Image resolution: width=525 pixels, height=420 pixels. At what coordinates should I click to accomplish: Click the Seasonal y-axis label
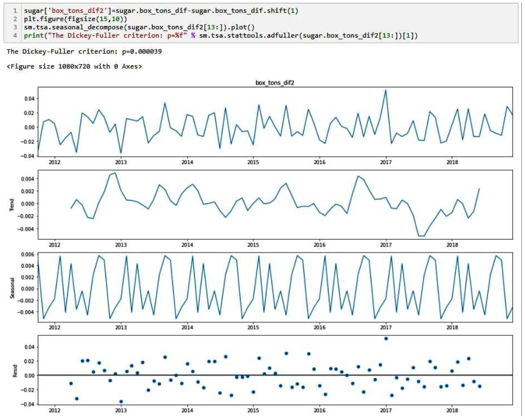coord(12,288)
